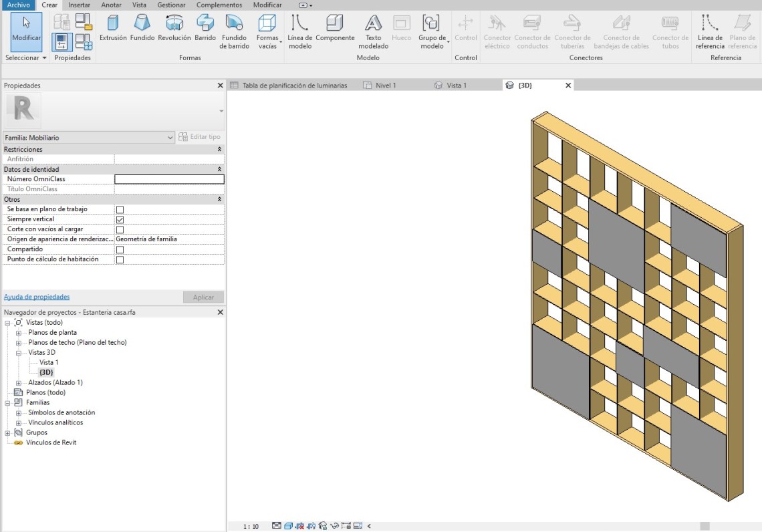Select Vista 1 in project browser
The height and width of the screenshot is (532, 762).
pos(49,362)
